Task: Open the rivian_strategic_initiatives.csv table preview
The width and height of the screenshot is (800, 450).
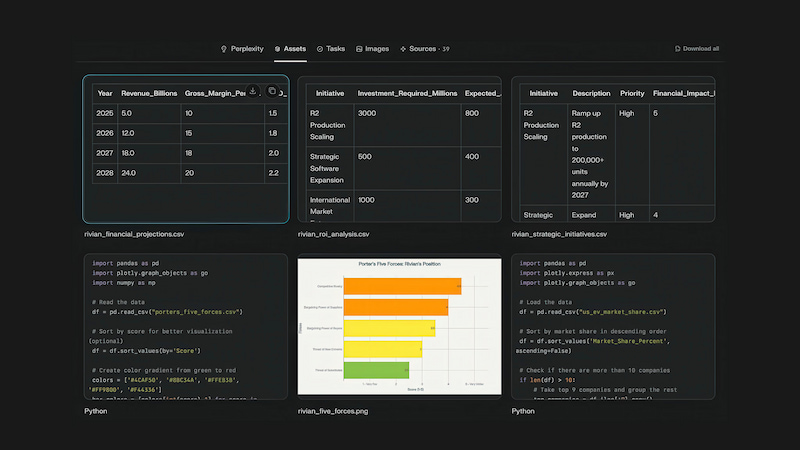Action: pyautogui.click(x=613, y=149)
